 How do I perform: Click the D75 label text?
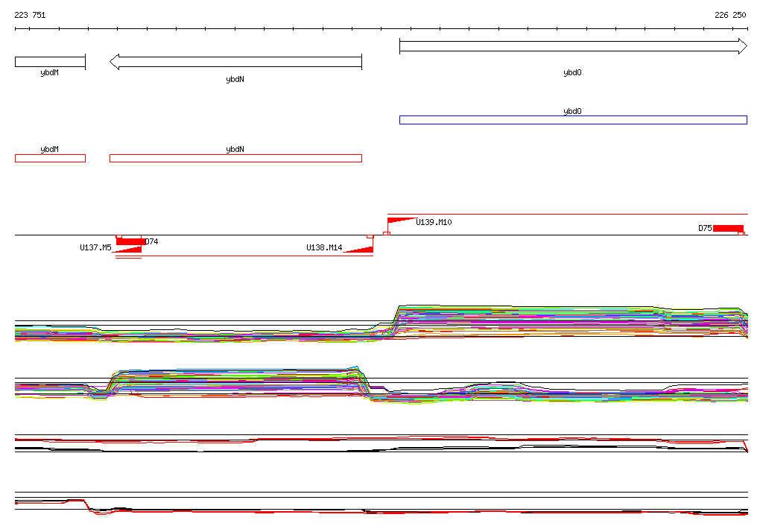tap(705, 228)
